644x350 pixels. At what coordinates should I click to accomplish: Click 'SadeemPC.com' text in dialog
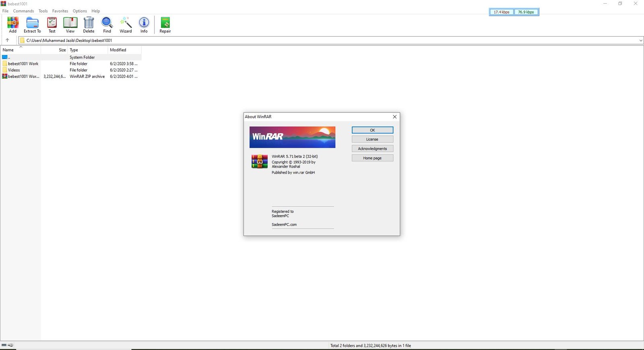coord(284,225)
